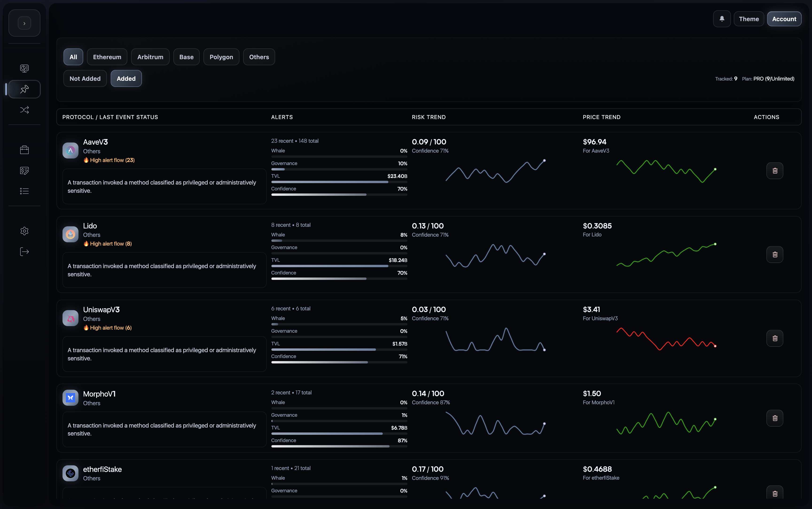
Task: Click the AaveV3 risk trend chart
Action: coord(496,171)
